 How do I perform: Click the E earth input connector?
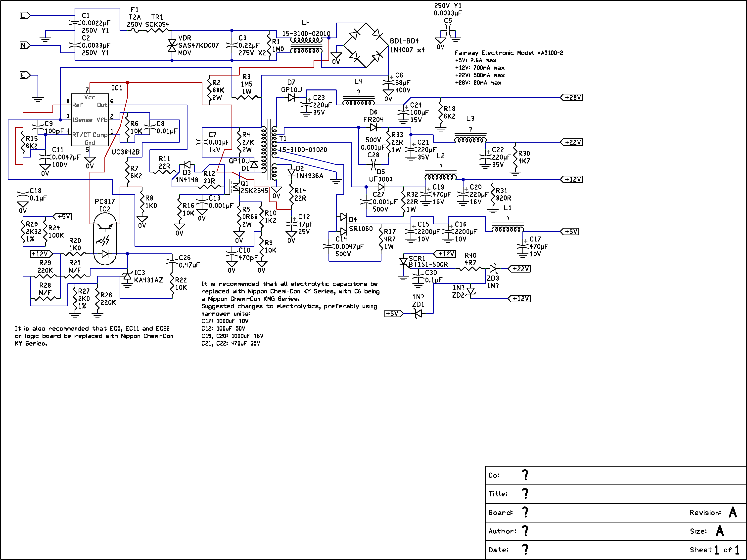click(25, 75)
